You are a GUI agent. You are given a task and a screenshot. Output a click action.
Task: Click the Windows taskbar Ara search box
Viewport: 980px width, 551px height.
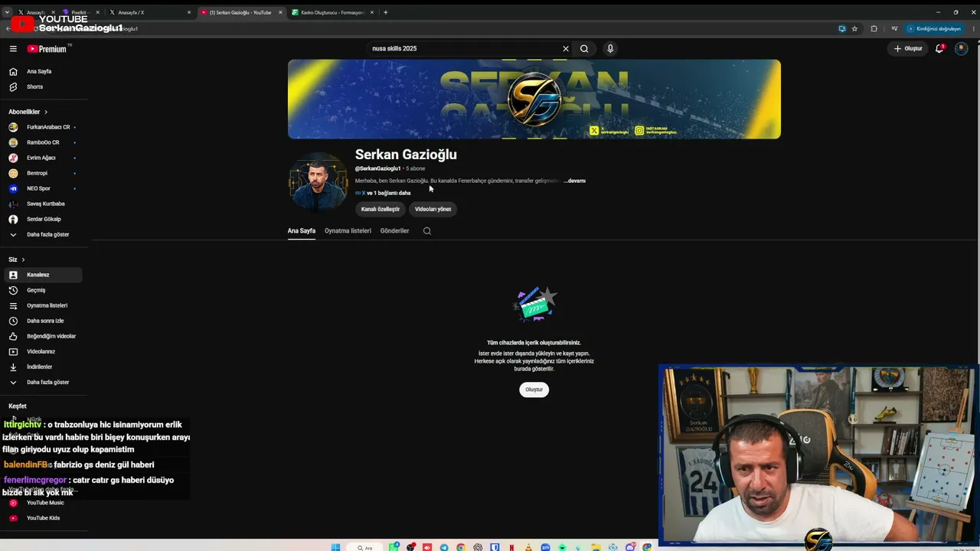coord(365,547)
